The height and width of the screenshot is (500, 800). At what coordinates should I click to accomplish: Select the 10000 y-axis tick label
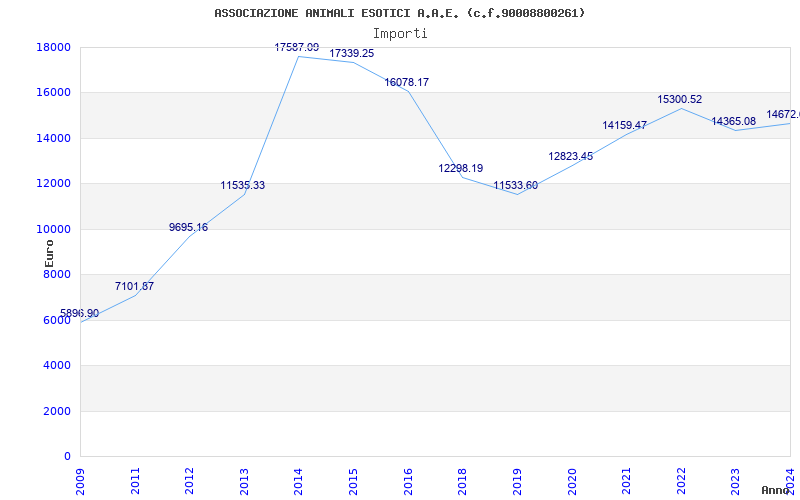click(54, 229)
